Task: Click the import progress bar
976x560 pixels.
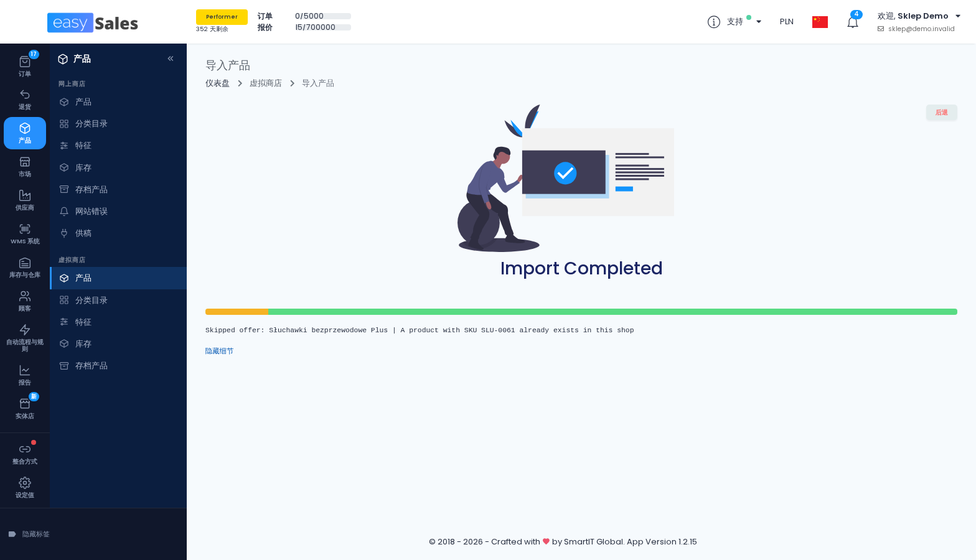Action: pyautogui.click(x=581, y=312)
